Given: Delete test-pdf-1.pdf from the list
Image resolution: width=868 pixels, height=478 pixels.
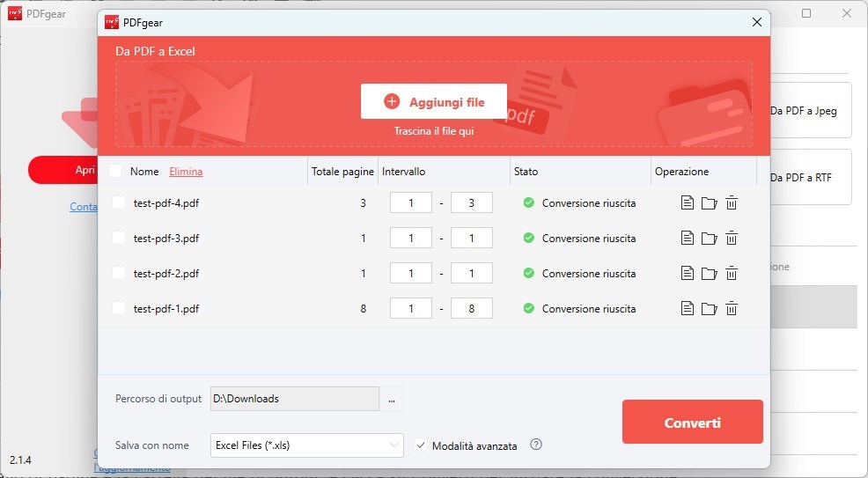Looking at the screenshot, I should coord(732,309).
